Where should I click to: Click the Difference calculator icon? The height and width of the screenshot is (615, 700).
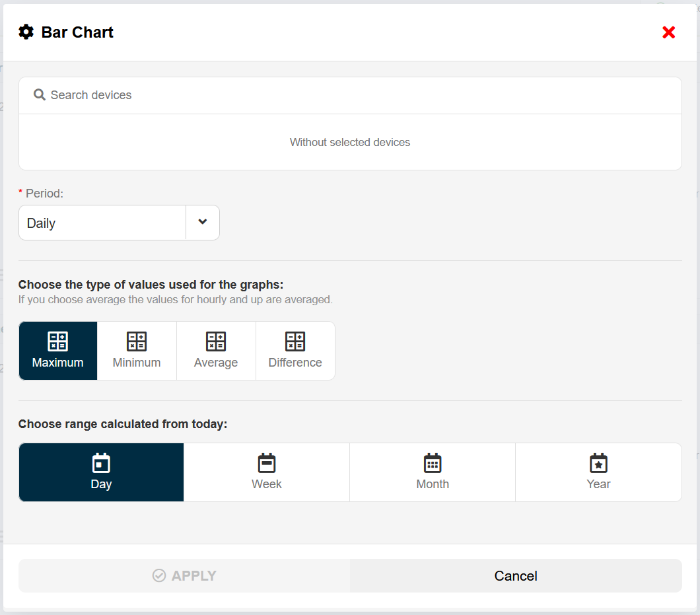coord(295,342)
